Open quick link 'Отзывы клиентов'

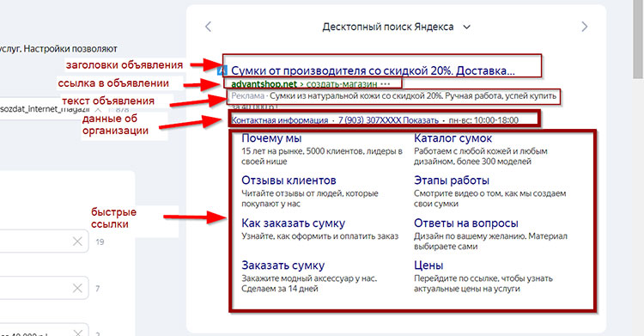(289, 180)
